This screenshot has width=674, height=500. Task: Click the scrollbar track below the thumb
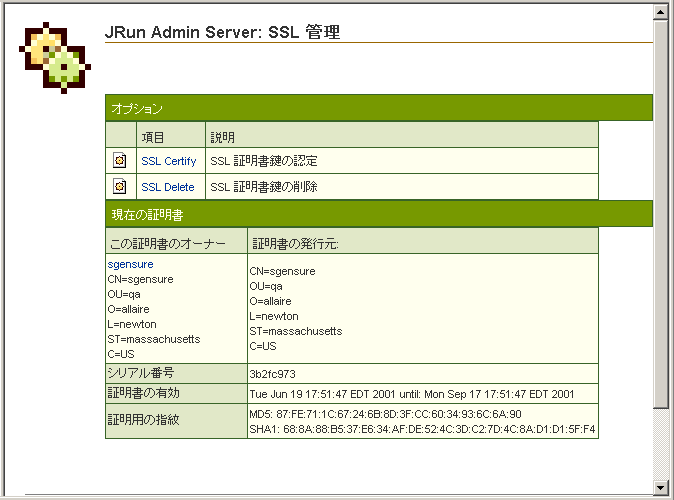point(660,444)
